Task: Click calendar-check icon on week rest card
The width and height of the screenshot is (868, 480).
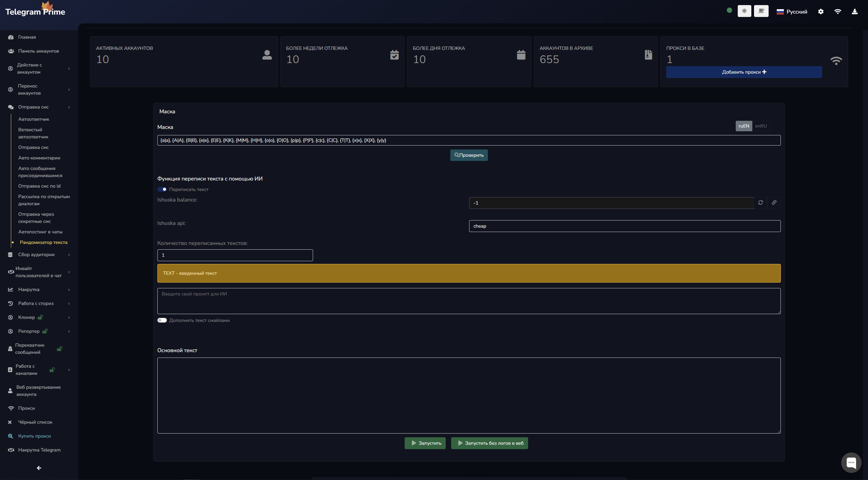Action: (x=394, y=55)
